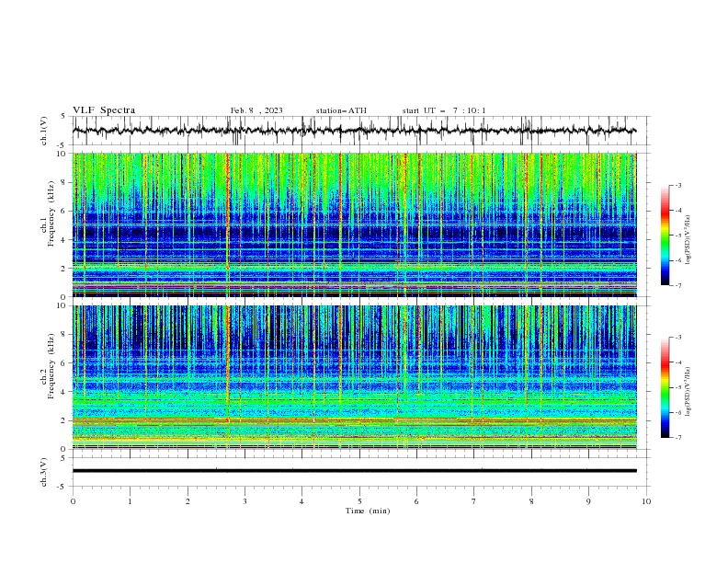Click the "station=ATH" header label
The image size is (728, 563).
(341, 110)
